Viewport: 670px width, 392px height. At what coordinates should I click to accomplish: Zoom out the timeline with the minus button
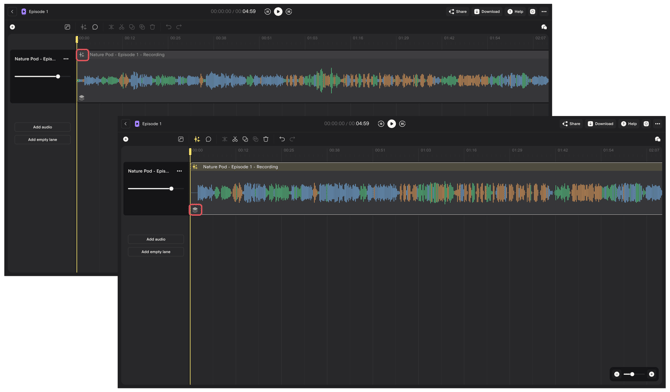coord(617,374)
